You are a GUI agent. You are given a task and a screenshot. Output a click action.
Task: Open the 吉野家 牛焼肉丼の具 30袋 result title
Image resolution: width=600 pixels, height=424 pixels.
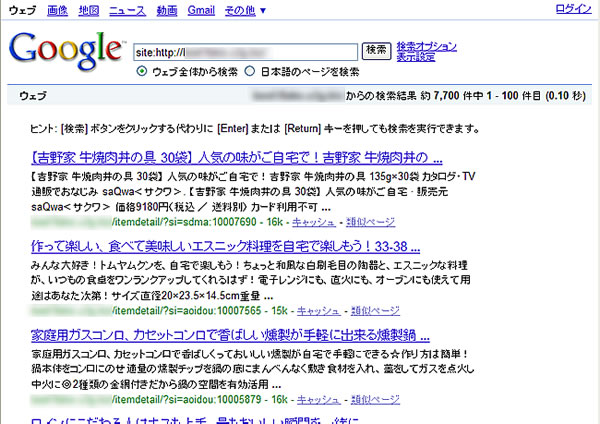coord(236,157)
